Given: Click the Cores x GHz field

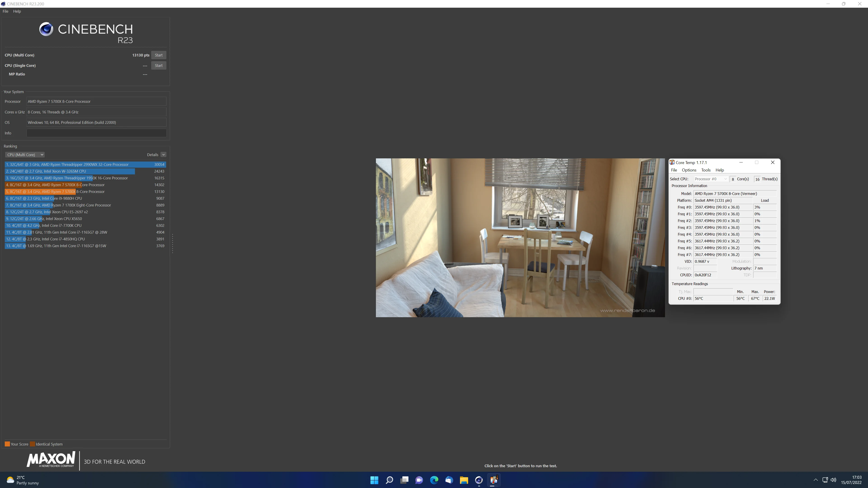Looking at the screenshot, I should 96,112.
